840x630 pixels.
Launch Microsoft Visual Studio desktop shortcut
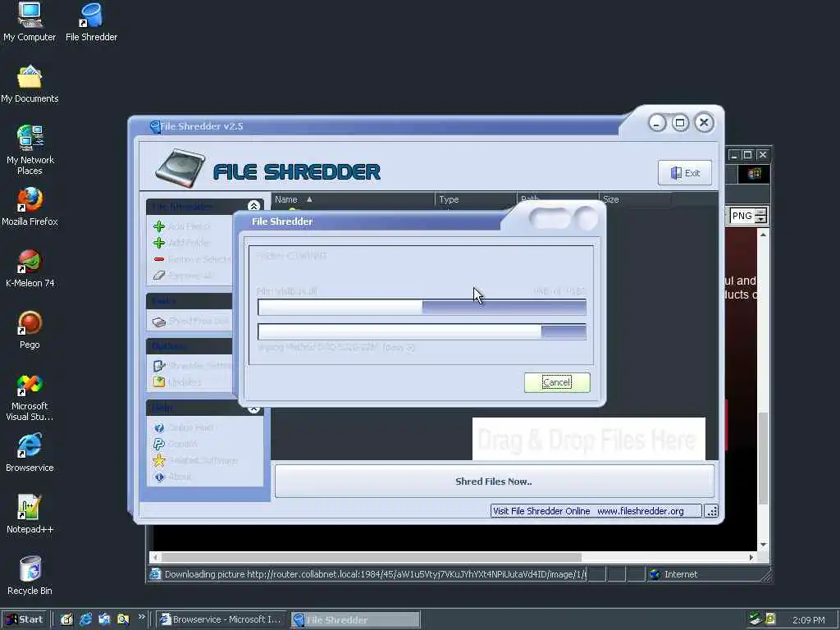point(30,398)
